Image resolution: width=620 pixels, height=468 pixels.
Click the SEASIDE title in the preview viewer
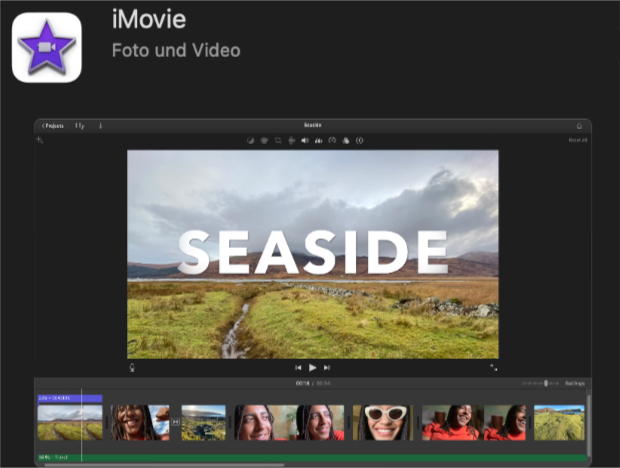[x=313, y=252]
